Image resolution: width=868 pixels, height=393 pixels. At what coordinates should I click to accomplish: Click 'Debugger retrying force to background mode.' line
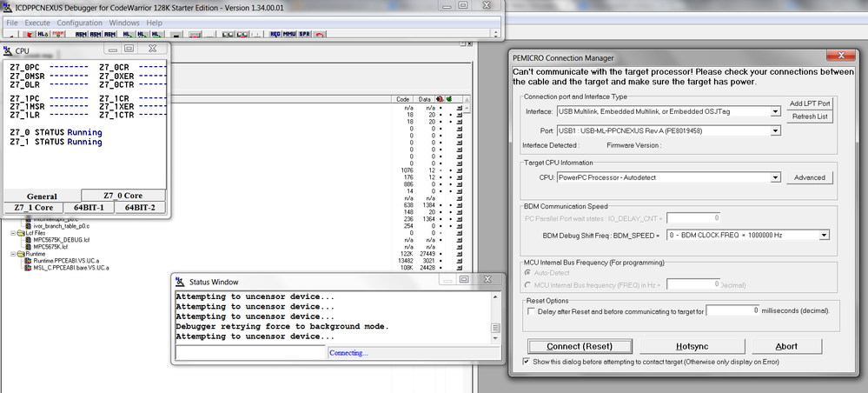coord(282,326)
